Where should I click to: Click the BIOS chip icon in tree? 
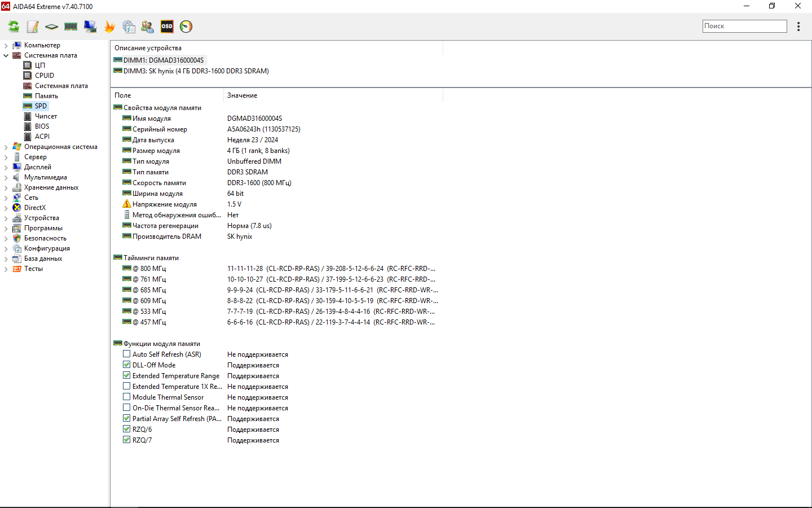coord(28,126)
